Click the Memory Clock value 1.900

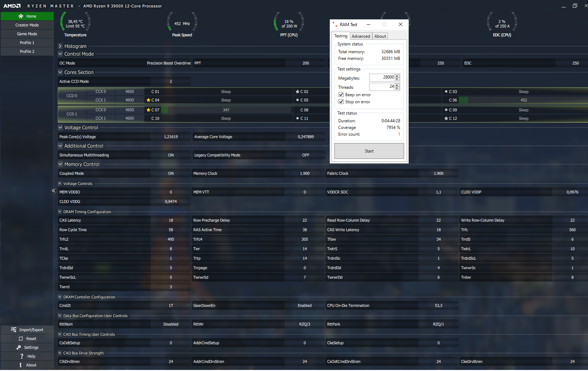[x=305, y=173]
